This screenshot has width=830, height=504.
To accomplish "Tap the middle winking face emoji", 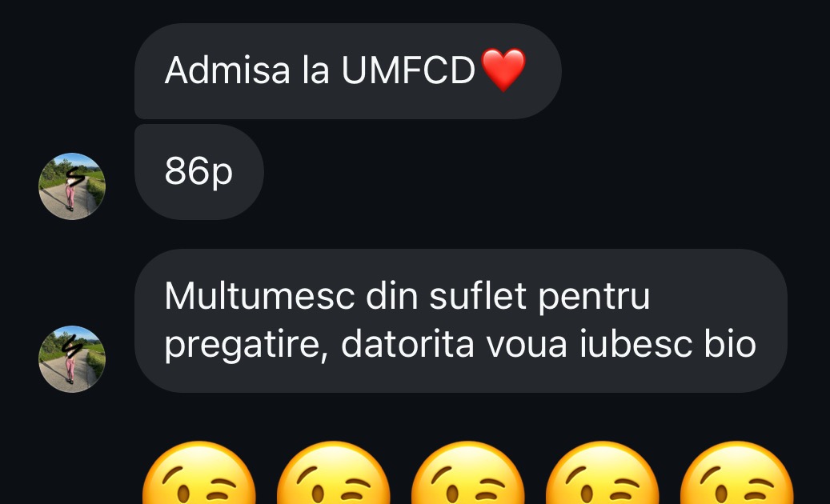I will pos(468,472).
